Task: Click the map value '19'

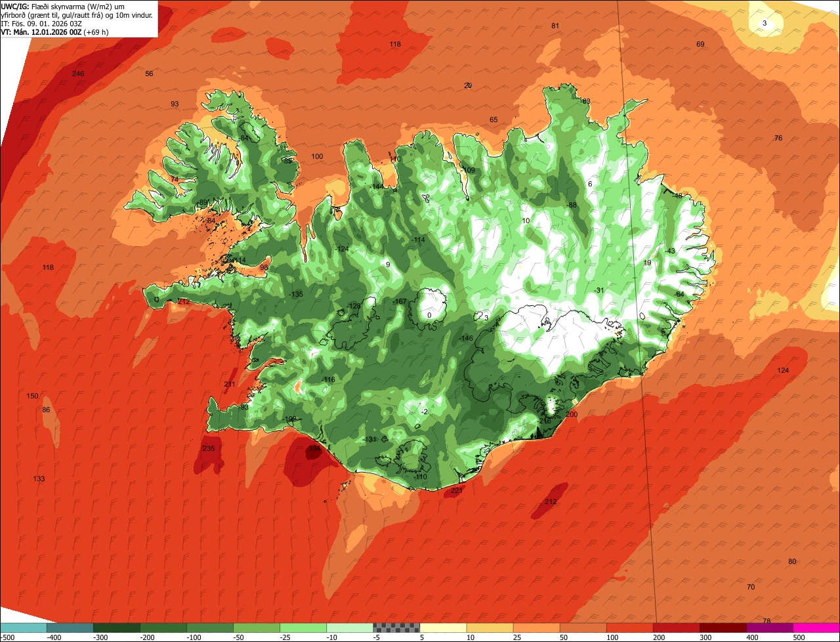Action: pyautogui.click(x=647, y=263)
